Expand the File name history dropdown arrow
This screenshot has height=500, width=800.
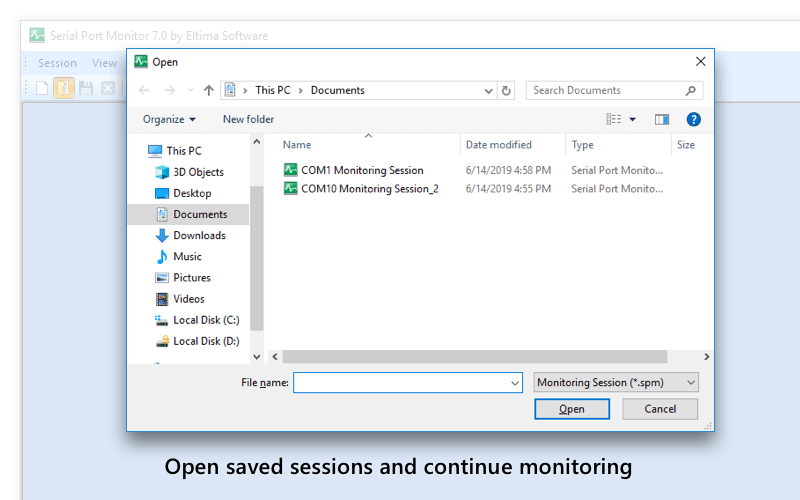click(x=515, y=383)
